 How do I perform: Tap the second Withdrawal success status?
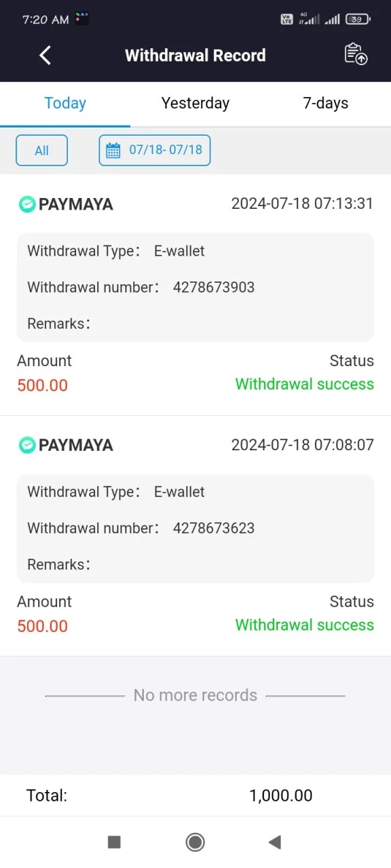click(x=305, y=625)
